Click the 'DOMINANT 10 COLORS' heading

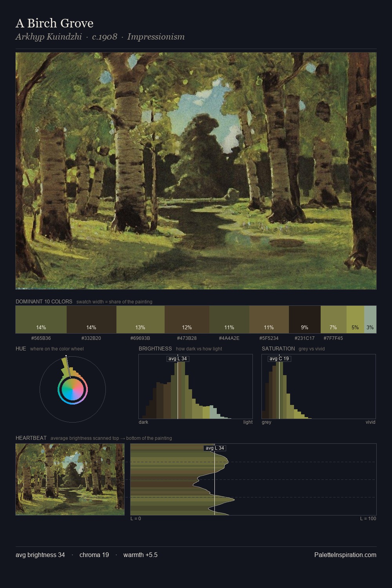coord(44,301)
